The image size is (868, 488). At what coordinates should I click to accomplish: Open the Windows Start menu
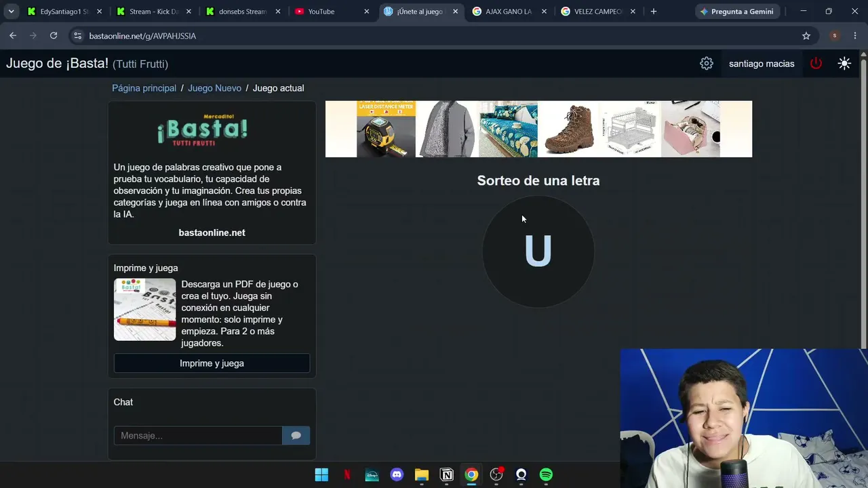[322, 474]
